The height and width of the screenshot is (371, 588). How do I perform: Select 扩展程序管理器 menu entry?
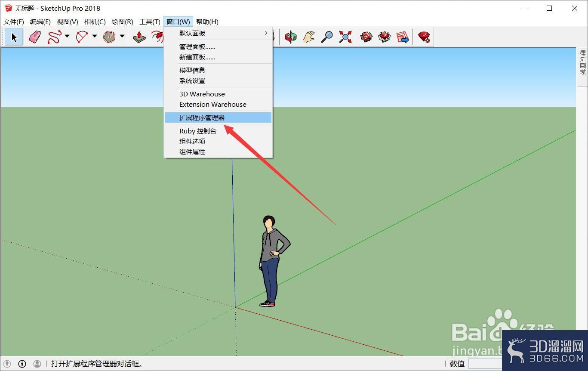[x=218, y=117]
